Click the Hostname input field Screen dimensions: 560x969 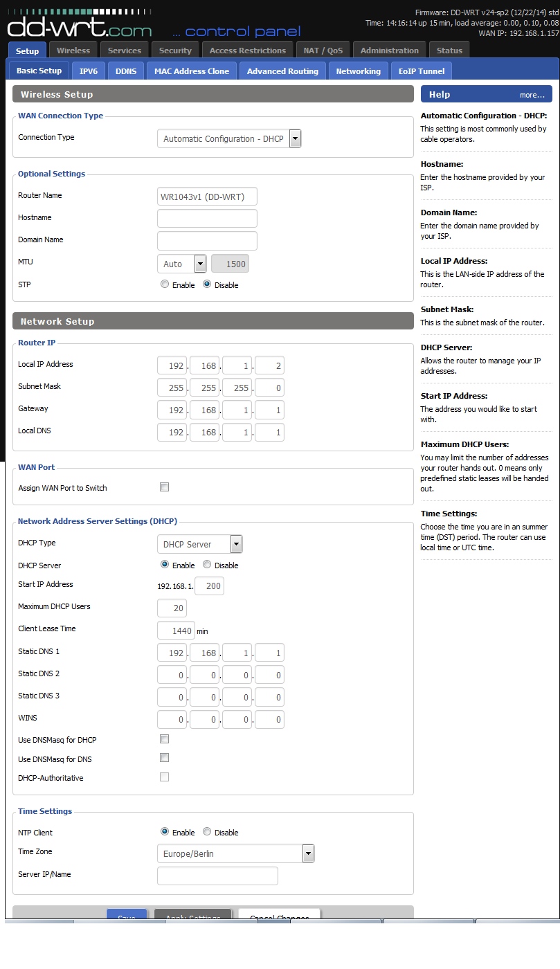tap(207, 218)
